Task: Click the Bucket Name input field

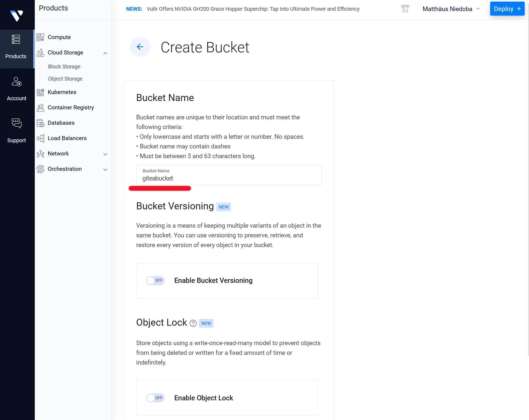Action: coord(229,178)
